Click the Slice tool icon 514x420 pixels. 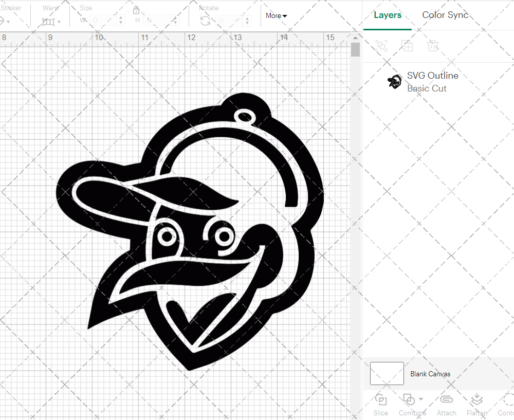pos(381,400)
